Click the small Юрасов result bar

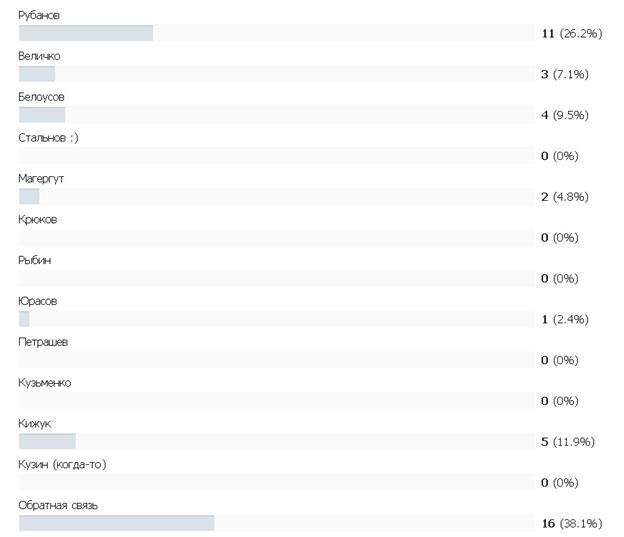pos(24,319)
